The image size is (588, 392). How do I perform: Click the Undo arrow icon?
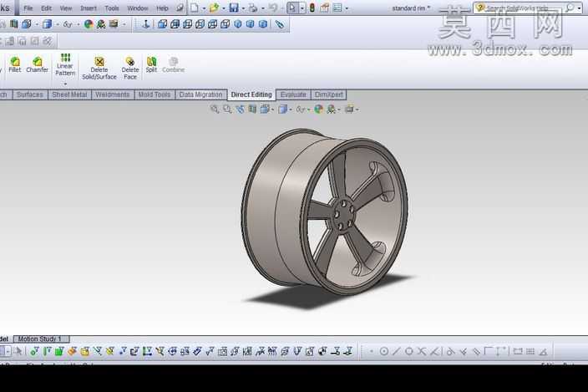pos(273,8)
